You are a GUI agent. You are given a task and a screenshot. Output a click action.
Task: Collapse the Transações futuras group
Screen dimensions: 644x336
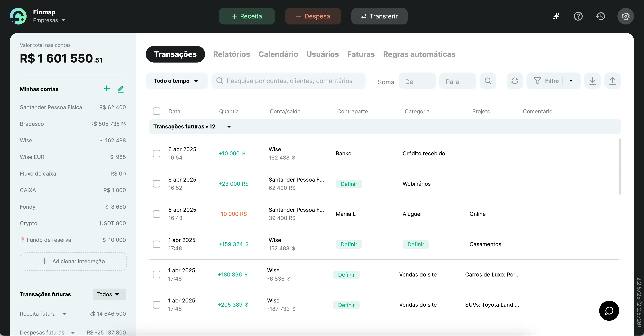(229, 127)
